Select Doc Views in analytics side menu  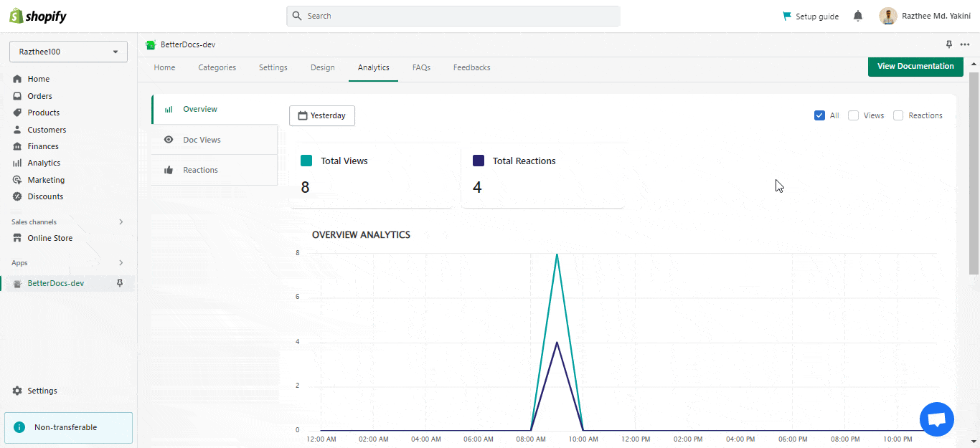[x=215, y=140]
